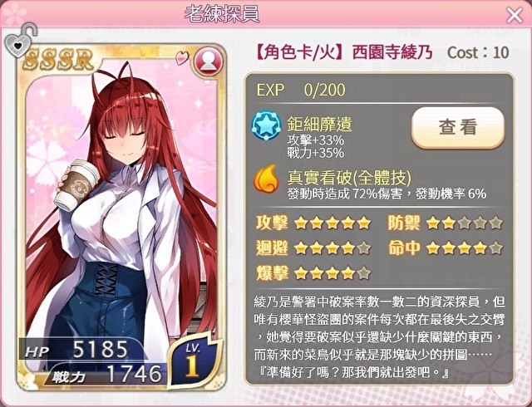This screenshot has height=407, width=532.
Task: Click the 查看 button
Action: (x=458, y=127)
